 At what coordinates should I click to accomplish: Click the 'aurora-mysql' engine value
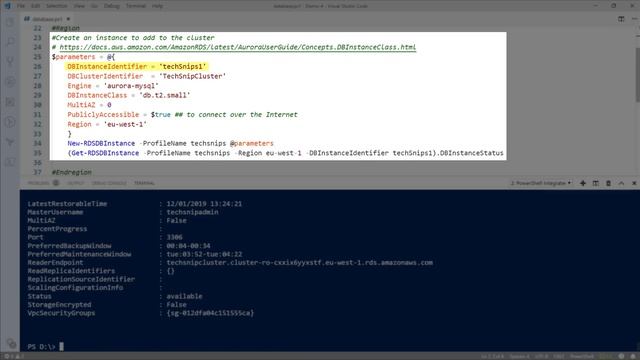tap(131, 86)
